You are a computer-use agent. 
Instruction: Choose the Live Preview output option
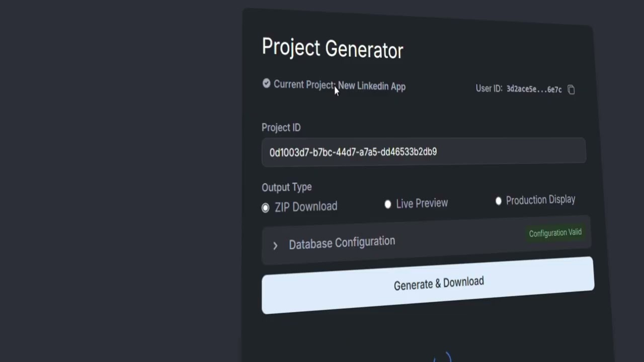(x=388, y=204)
